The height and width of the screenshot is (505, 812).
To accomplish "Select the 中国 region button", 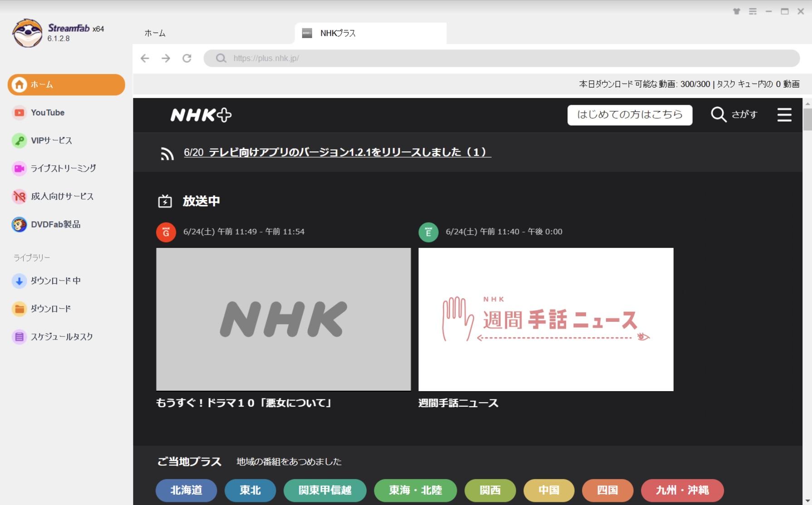I will pos(549,490).
